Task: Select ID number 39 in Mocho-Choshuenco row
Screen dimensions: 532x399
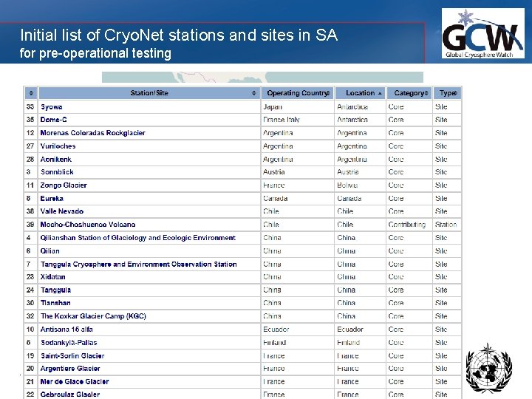Action: [x=30, y=225]
